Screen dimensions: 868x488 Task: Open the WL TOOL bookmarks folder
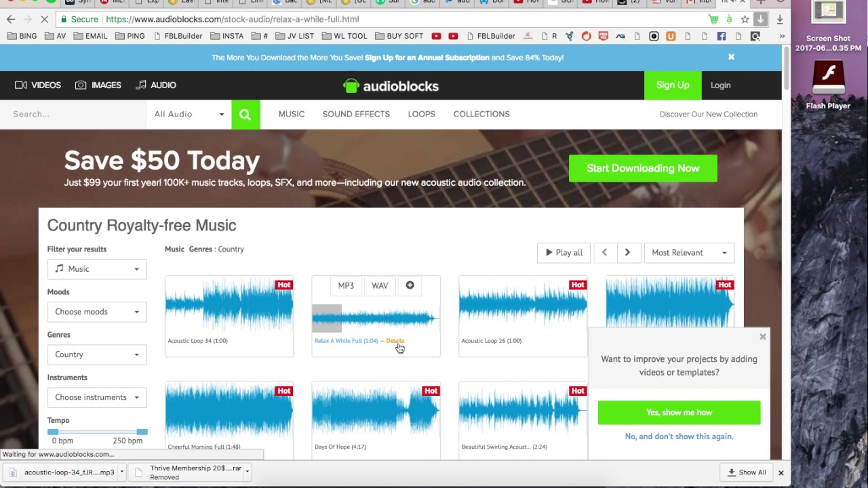[x=344, y=36]
